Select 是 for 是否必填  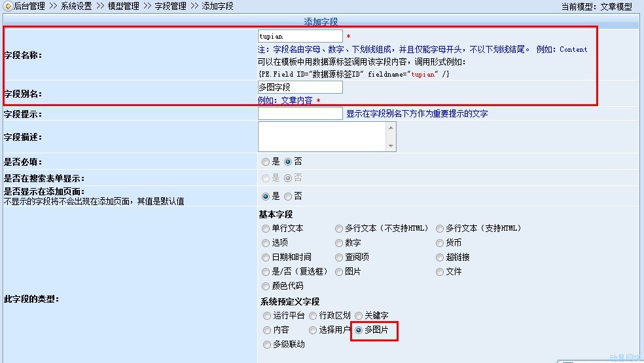click(x=266, y=161)
